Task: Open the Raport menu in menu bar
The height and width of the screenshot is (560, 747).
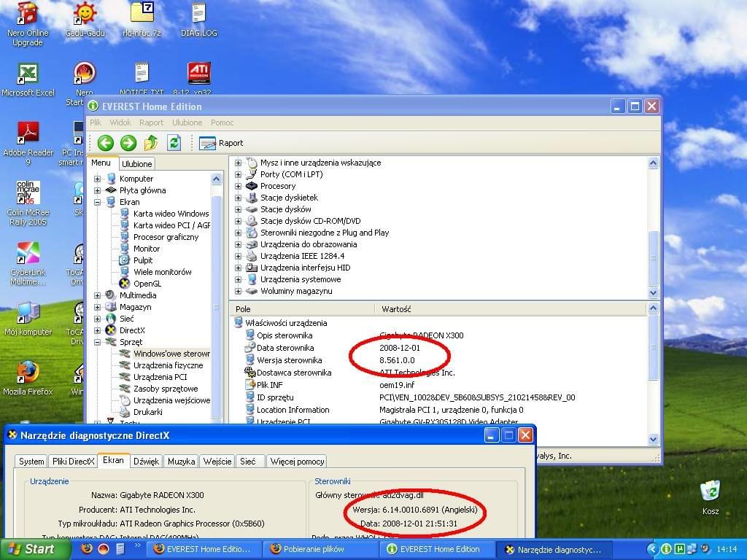Action: coord(152,122)
